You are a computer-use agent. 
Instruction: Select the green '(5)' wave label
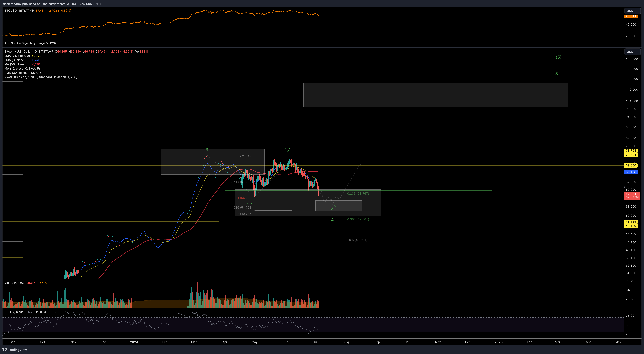(558, 57)
